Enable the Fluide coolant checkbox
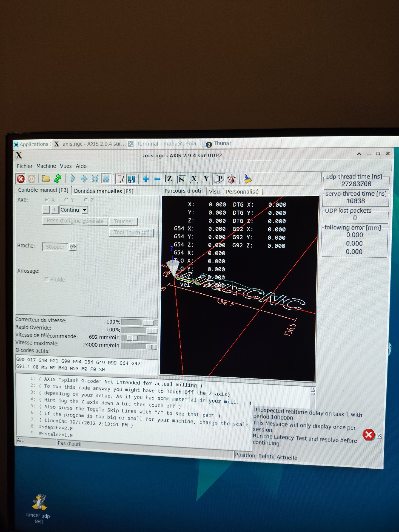Screen dimensions: 399x532 [x=47, y=279]
